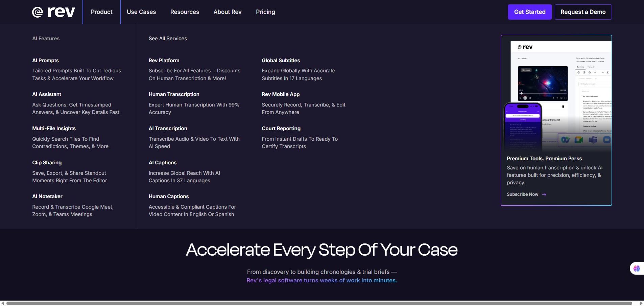This screenshot has height=306, width=644.
Task: Open the AI Assistant feature link
Action: click(x=47, y=94)
